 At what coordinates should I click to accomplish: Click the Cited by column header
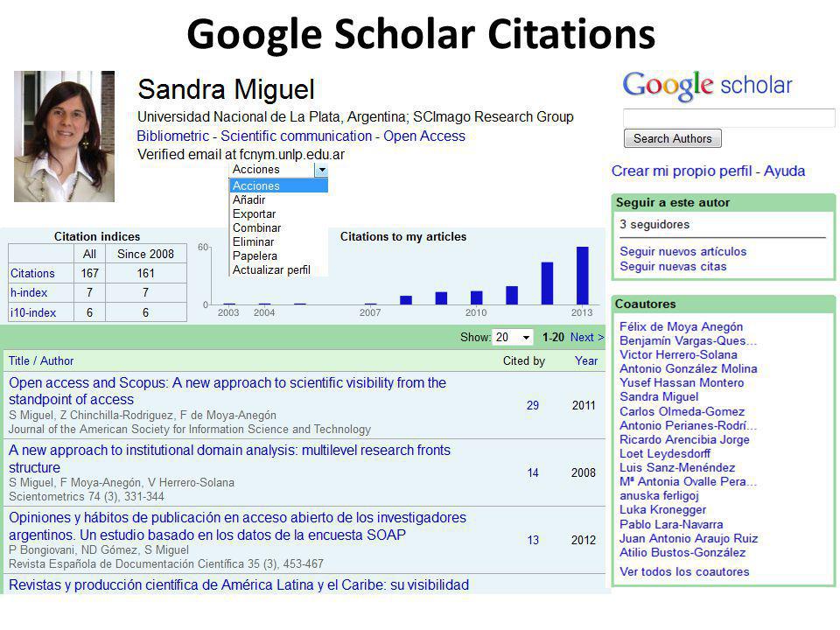click(523, 361)
